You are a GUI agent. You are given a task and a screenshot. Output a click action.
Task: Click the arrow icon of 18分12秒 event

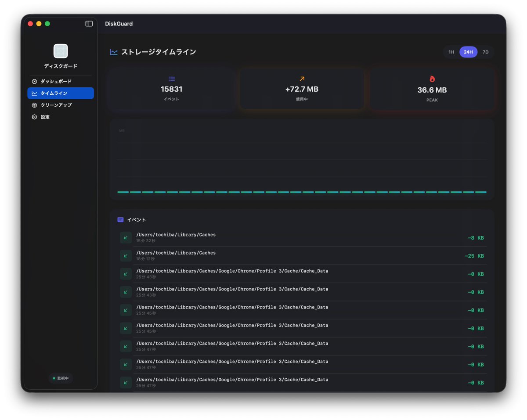[126, 255]
